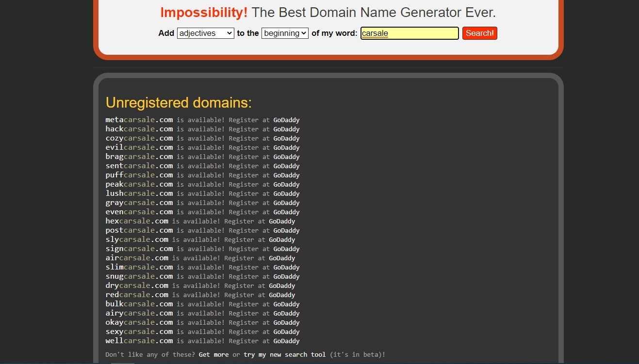The image size is (639, 364).
Task: Click GoDaddy link in sexycarsale.com row
Action: [x=286, y=332]
